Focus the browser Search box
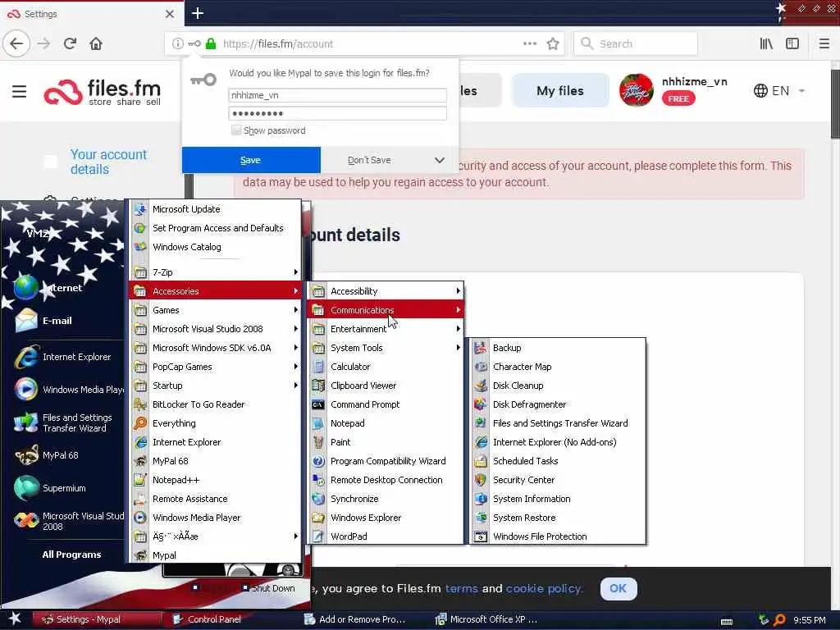The width and height of the screenshot is (840, 630). (x=636, y=43)
